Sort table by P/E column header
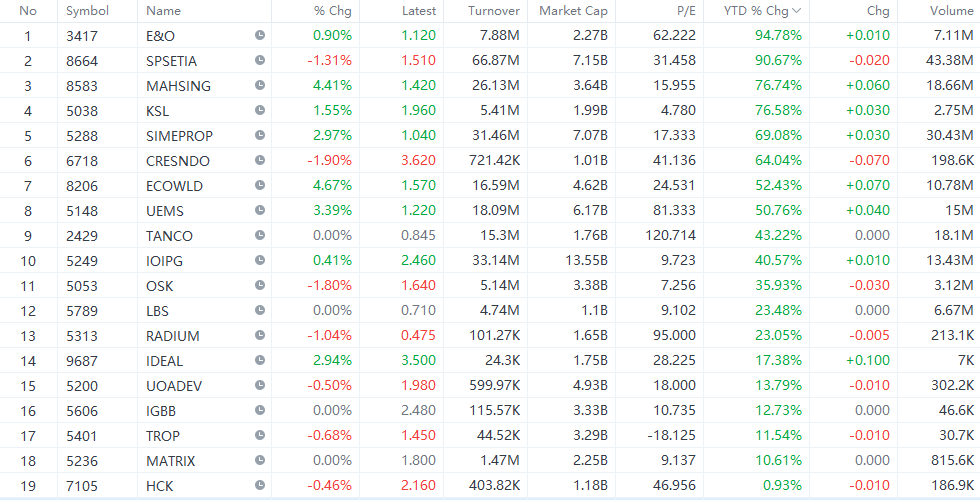This screenshot has width=980, height=500. (684, 11)
